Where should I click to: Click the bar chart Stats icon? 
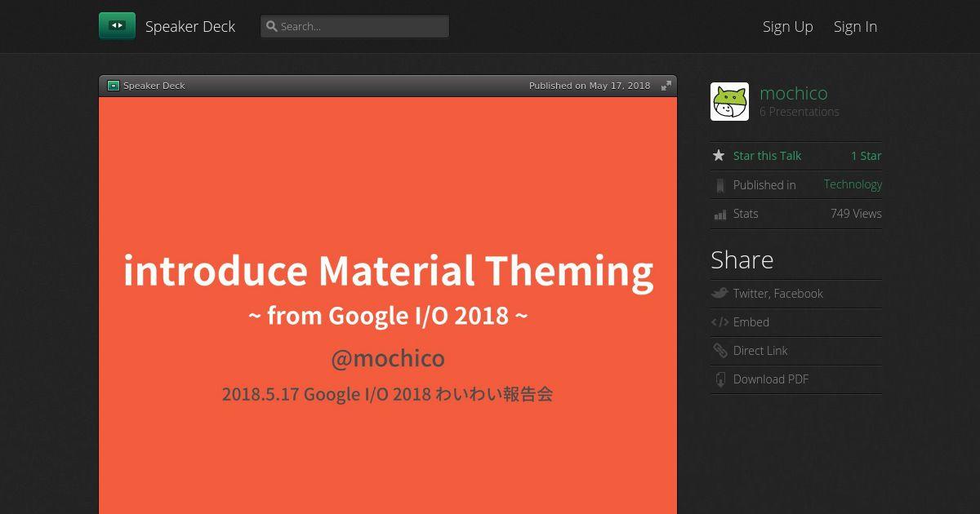[x=719, y=215]
